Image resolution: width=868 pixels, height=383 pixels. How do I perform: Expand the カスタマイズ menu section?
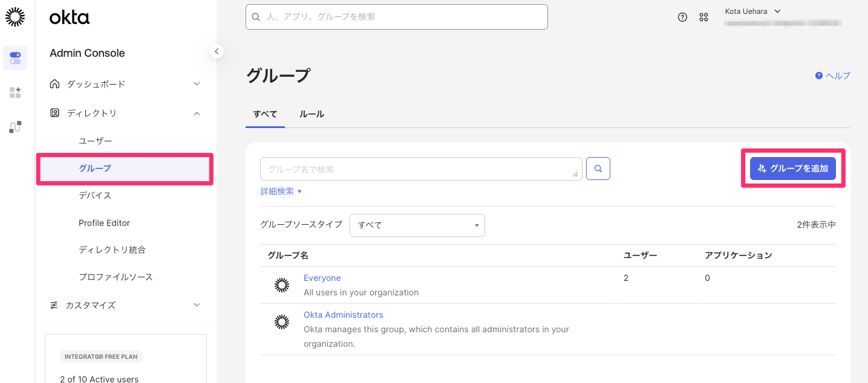coord(125,305)
